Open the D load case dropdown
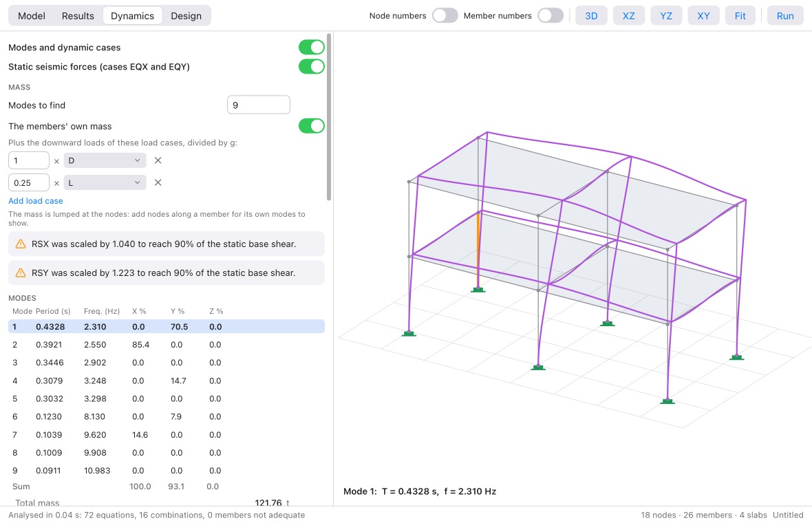The width and height of the screenshot is (812, 523). click(x=105, y=160)
